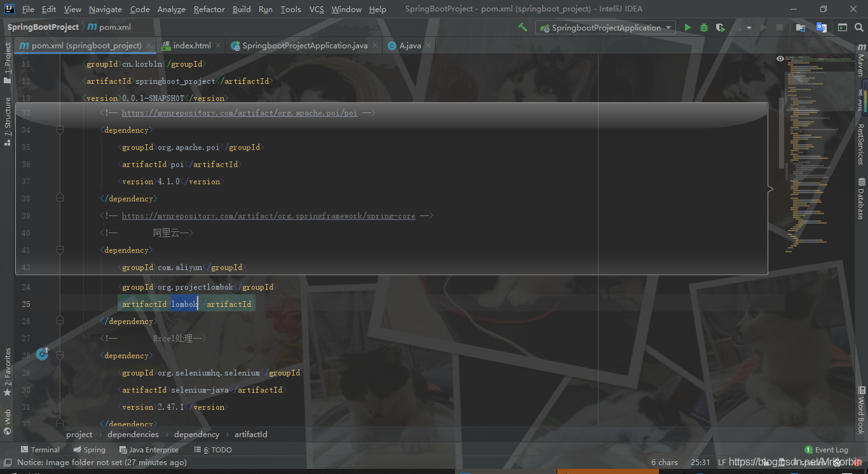Expand the SpringbootProjectApplication run configuration dropdown
The height and width of the screenshot is (474, 868).
pos(668,28)
